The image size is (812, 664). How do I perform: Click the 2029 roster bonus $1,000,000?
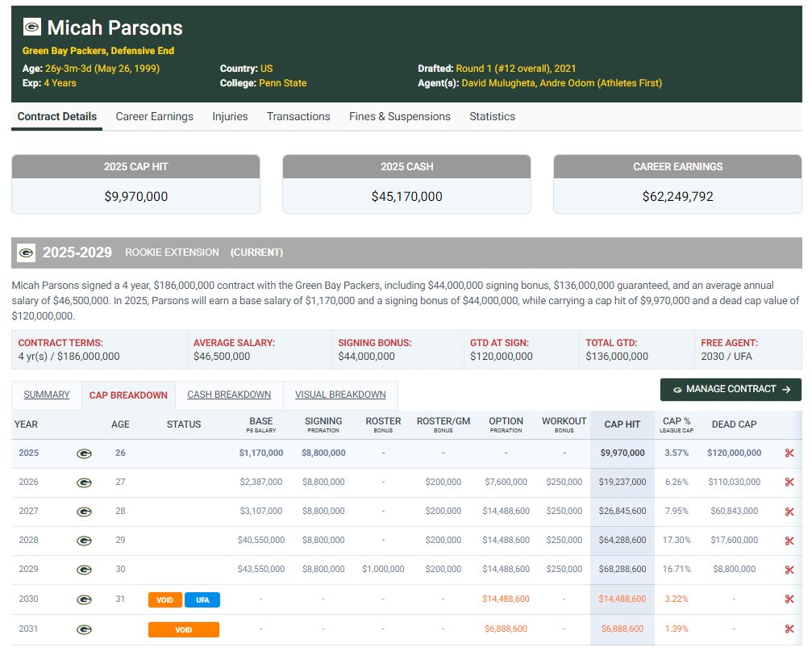click(x=383, y=569)
